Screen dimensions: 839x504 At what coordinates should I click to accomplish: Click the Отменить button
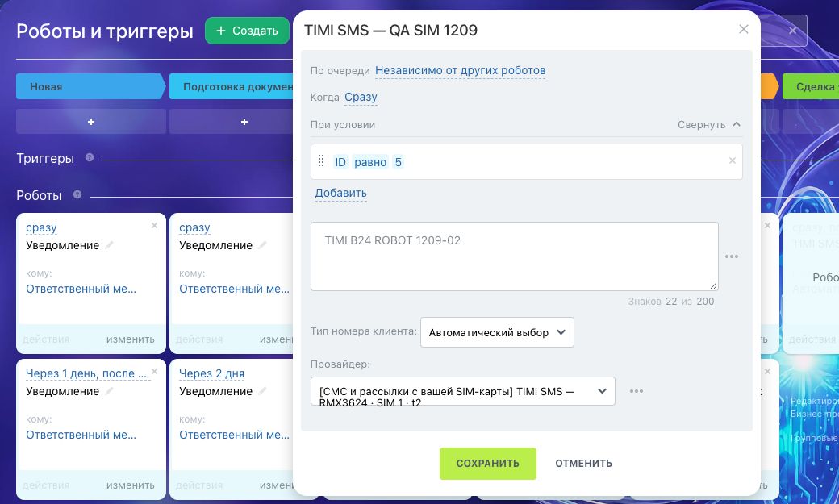tap(584, 464)
